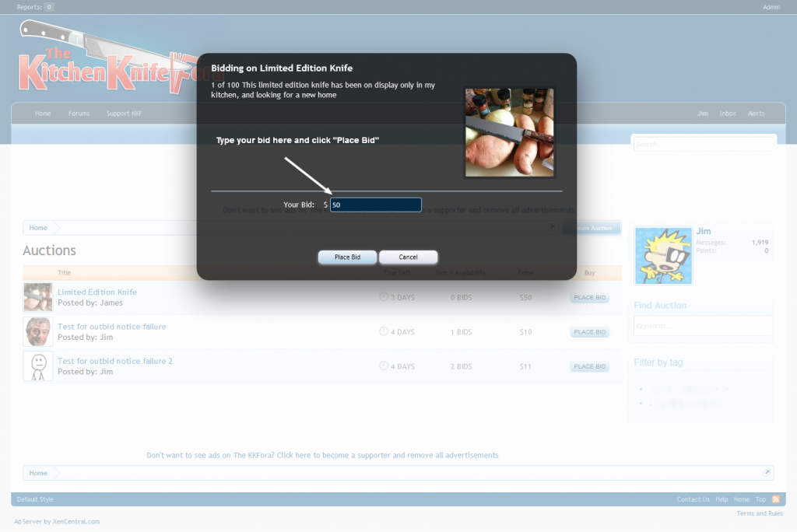The height and width of the screenshot is (532, 797).
Task: Click the Admin link in top bar
Action: (771, 7)
